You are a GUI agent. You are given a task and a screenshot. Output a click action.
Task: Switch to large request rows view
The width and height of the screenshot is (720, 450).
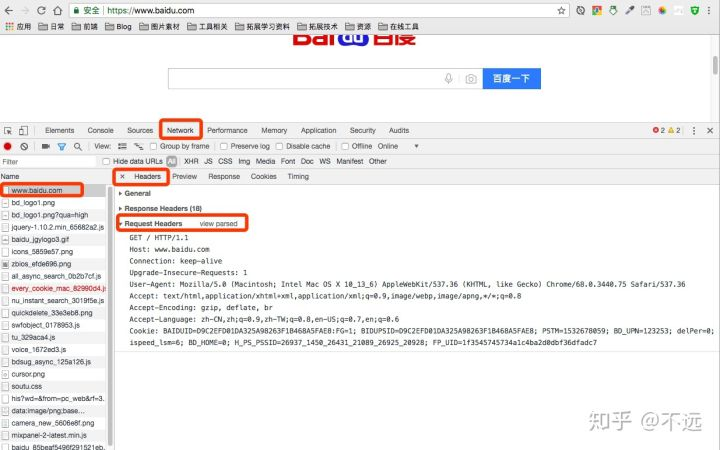pyautogui.click(x=122, y=146)
